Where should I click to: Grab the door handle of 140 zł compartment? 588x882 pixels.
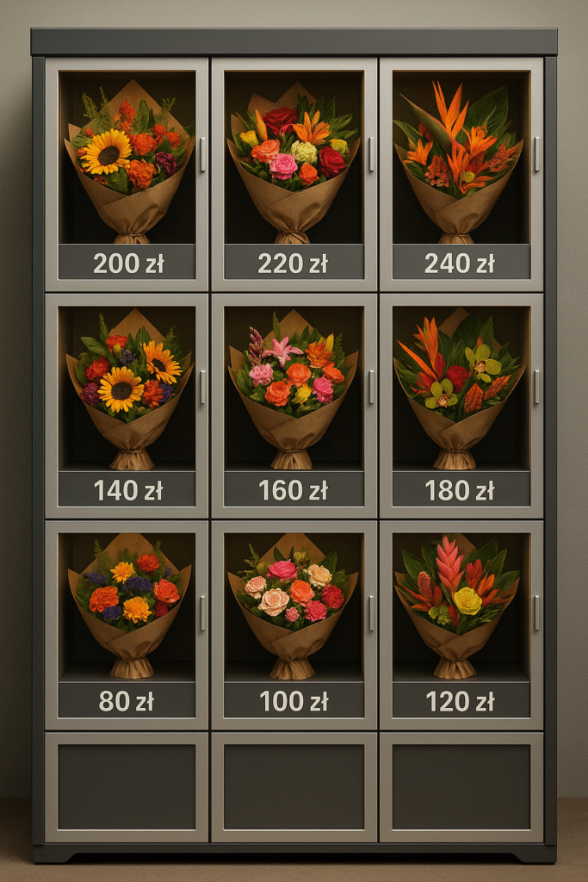[x=202, y=387]
